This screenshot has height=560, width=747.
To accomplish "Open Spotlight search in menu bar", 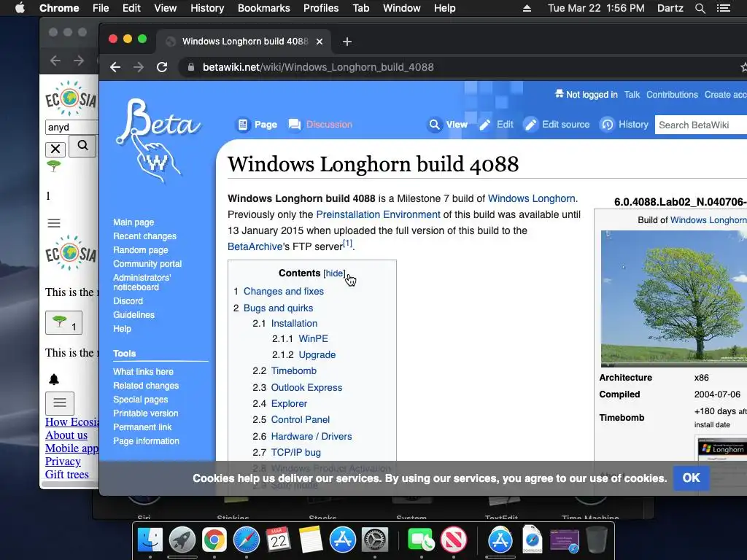I will (700, 8).
